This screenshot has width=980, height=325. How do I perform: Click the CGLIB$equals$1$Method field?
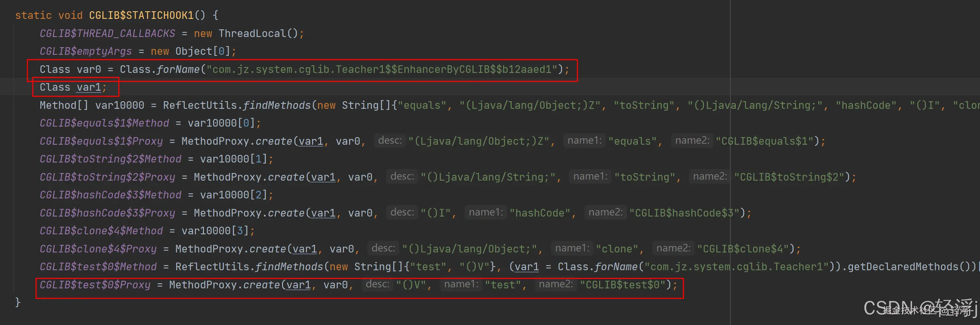point(104,123)
